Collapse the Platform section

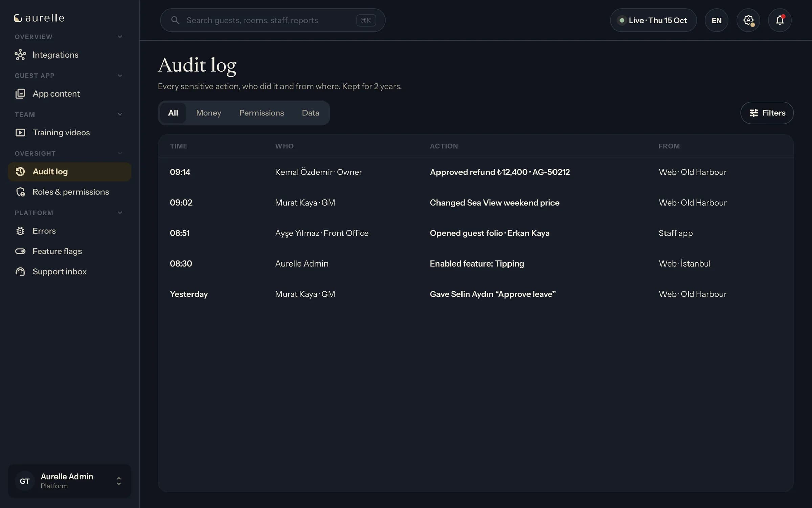click(120, 213)
